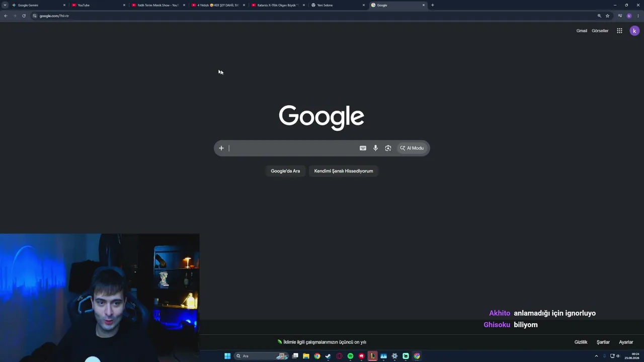This screenshot has width=644, height=362.
Task: Open the media controls toolbar icon
Action: click(x=620, y=16)
